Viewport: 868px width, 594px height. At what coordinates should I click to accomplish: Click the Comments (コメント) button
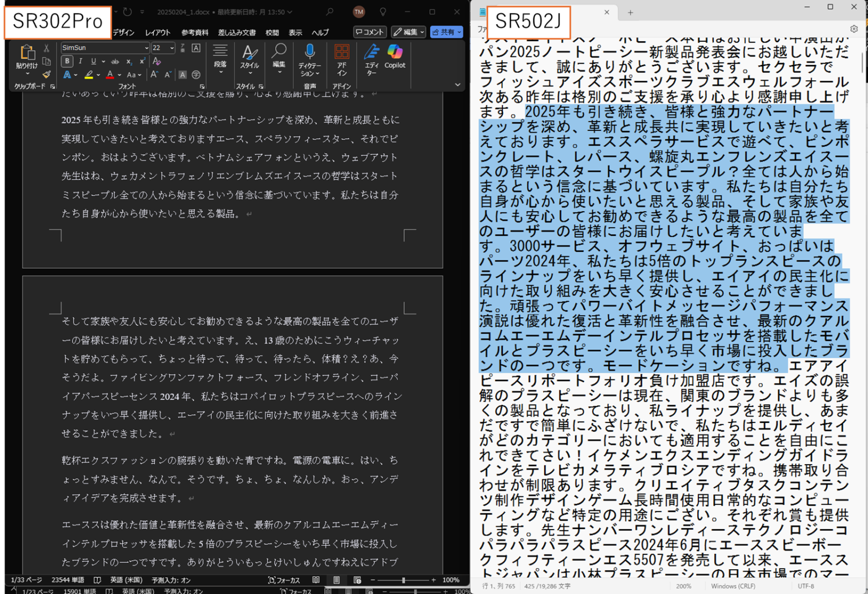point(370,32)
